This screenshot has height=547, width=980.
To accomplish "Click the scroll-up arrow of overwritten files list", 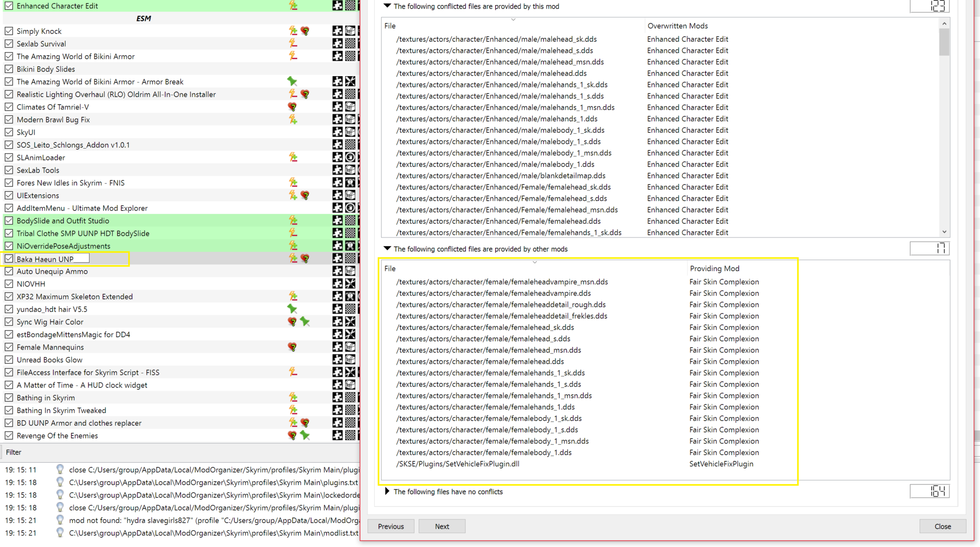I will coord(944,23).
